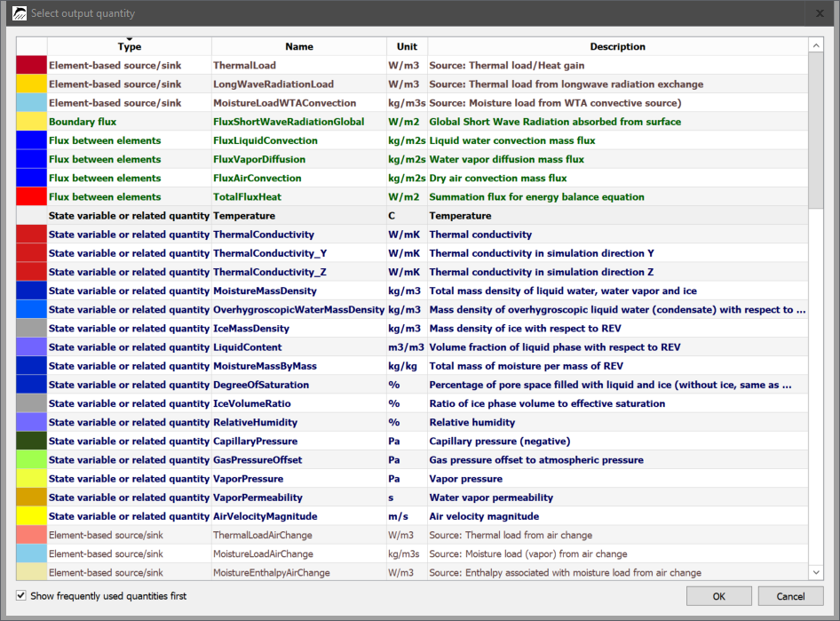Click the application icon in title bar
This screenshot has width=840, height=621.
pos(20,13)
